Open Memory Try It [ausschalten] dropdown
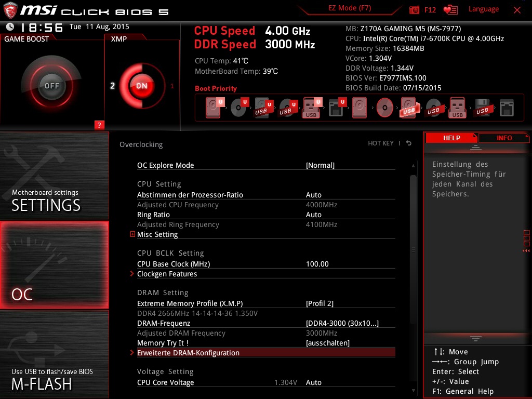 pyautogui.click(x=327, y=343)
